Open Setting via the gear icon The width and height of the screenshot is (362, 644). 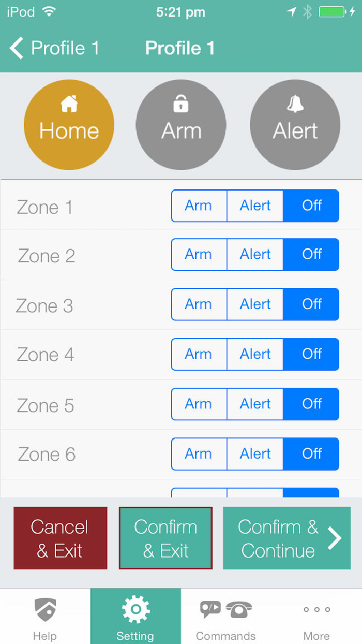point(135,609)
